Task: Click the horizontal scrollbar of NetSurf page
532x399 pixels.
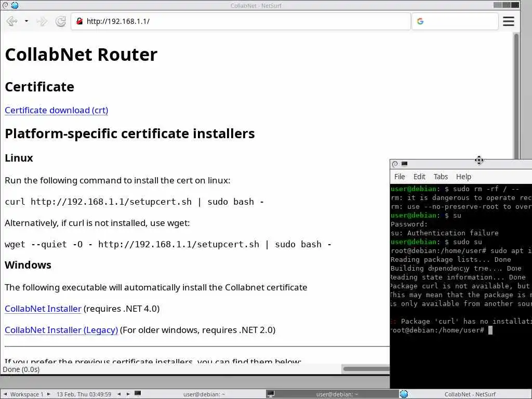Action: pyautogui.click(x=366, y=369)
